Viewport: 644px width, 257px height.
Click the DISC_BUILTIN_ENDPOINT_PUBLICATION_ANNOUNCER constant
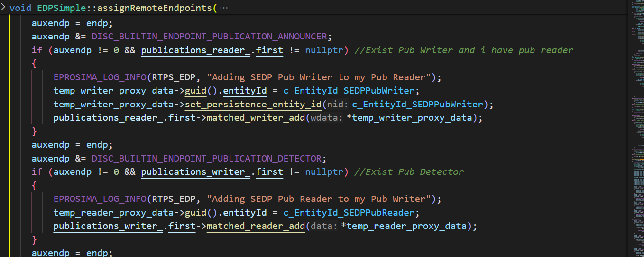(x=209, y=37)
